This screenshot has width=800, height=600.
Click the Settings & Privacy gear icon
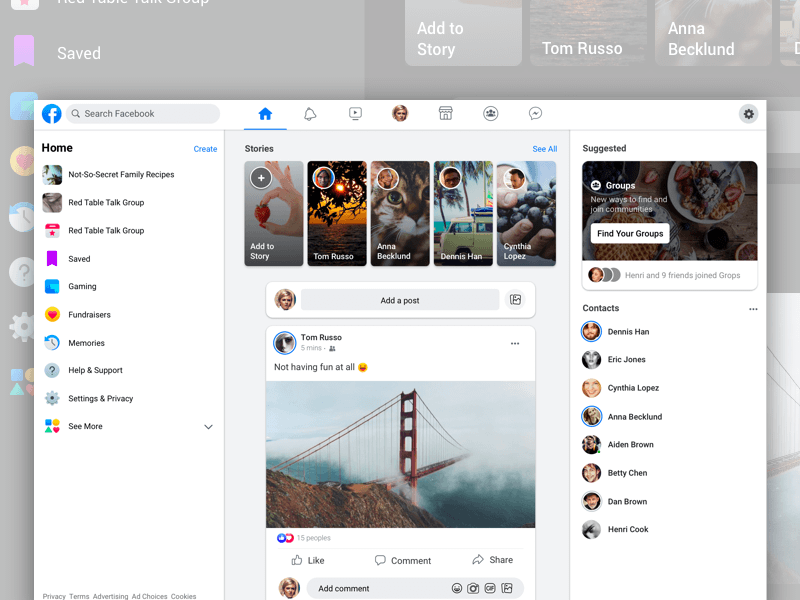tap(52, 398)
